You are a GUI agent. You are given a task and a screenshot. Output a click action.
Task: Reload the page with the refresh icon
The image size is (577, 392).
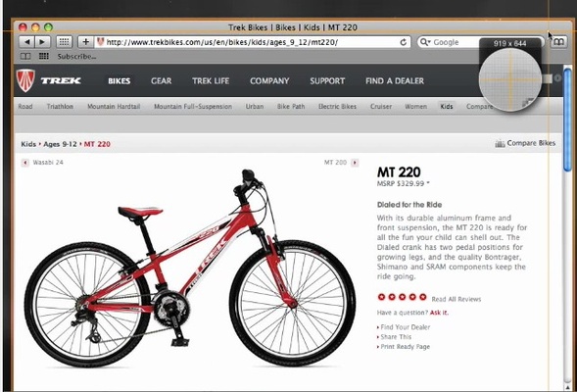(x=404, y=42)
